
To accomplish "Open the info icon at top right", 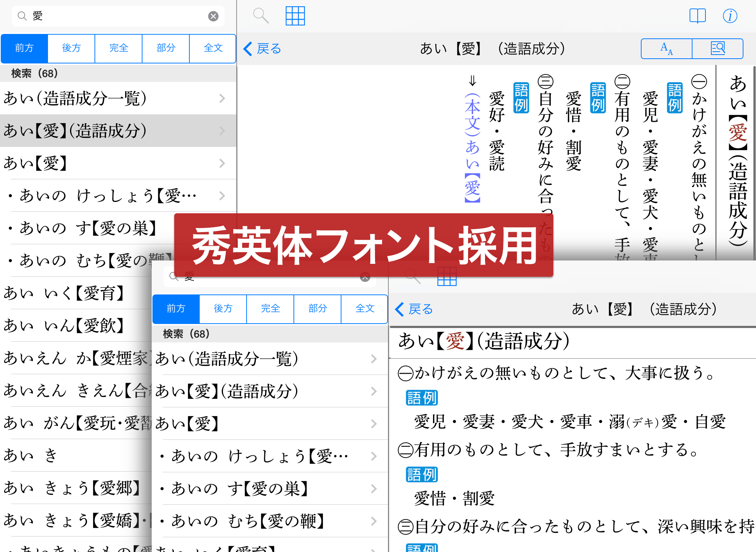I will pyautogui.click(x=730, y=16).
